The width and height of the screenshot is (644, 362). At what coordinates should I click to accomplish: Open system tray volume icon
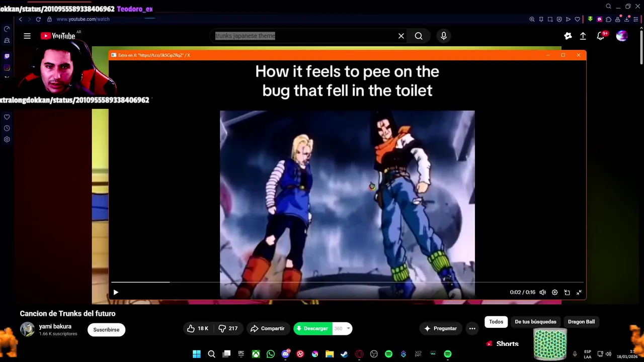click(608, 354)
